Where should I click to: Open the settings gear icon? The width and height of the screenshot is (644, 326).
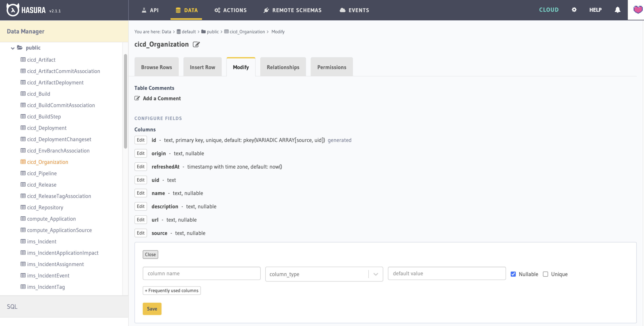click(574, 10)
